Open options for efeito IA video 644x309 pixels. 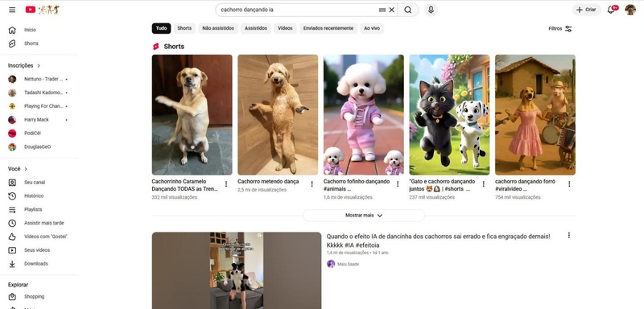tap(569, 235)
